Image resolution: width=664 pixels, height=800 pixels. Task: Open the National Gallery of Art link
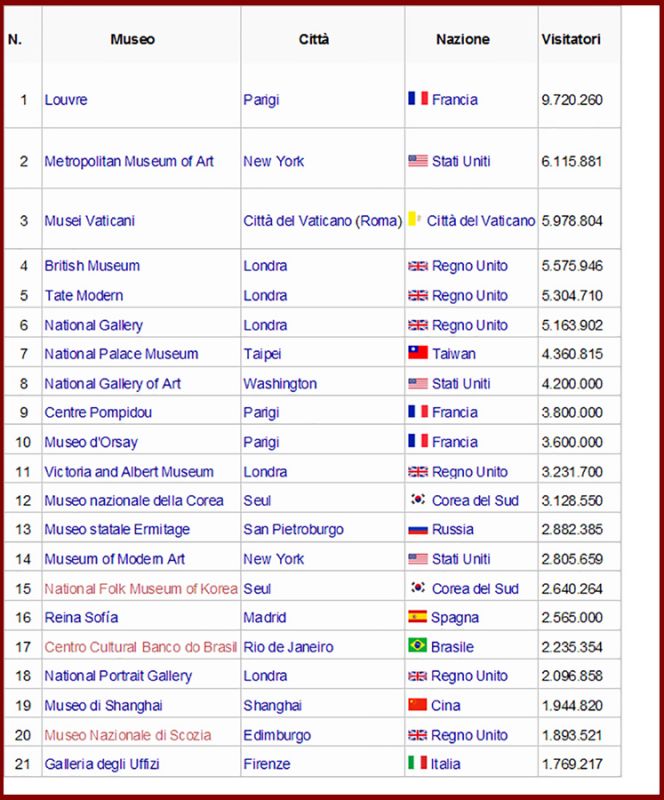[113, 384]
